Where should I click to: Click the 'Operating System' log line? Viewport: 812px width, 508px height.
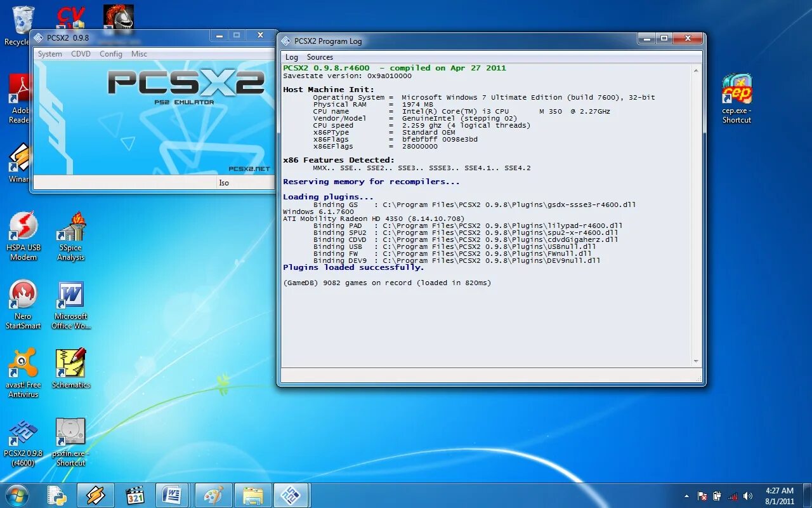click(x=484, y=97)
